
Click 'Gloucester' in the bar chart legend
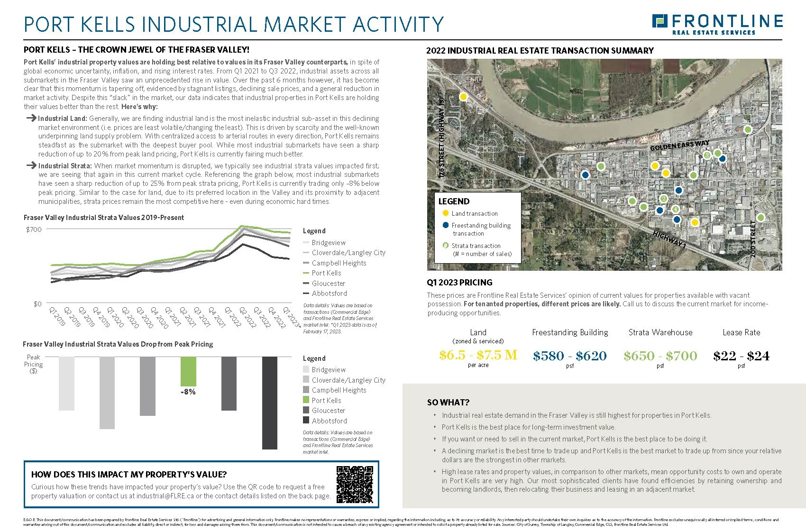329,411
